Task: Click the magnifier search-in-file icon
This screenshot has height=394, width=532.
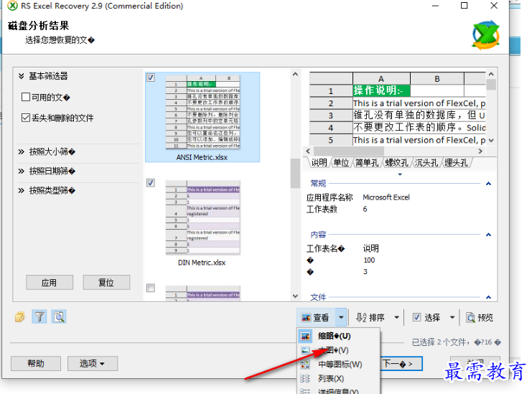Action: (59, 316)
